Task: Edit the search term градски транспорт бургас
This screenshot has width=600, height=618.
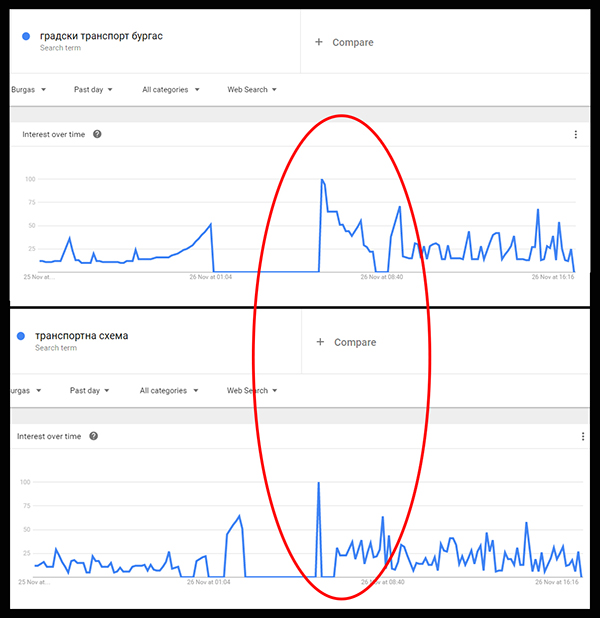Action: [x=101, y=36]
